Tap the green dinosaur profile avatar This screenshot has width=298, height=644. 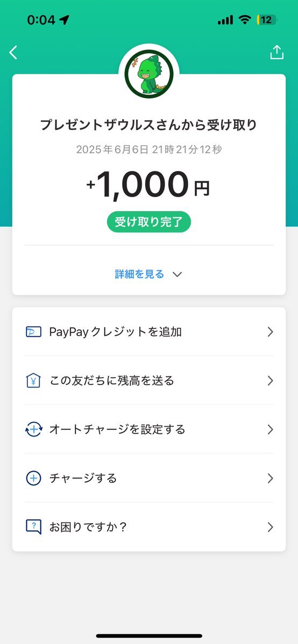coord(149,74)
